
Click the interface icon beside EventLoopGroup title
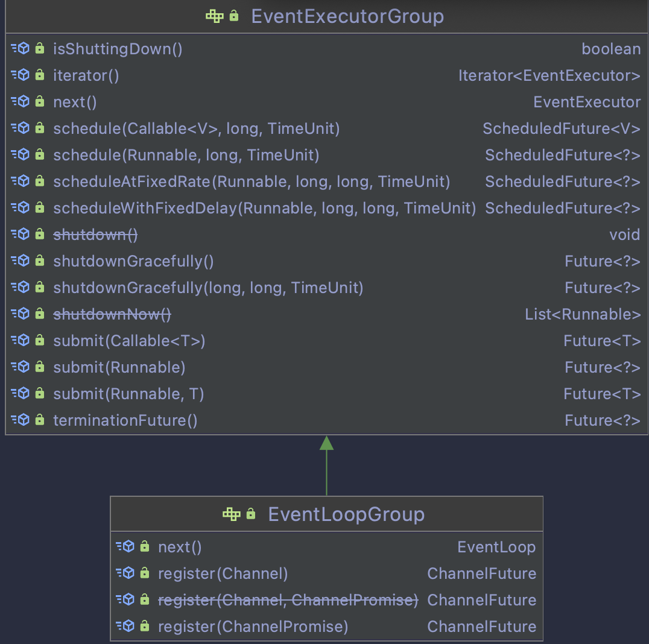pos(232,514)
